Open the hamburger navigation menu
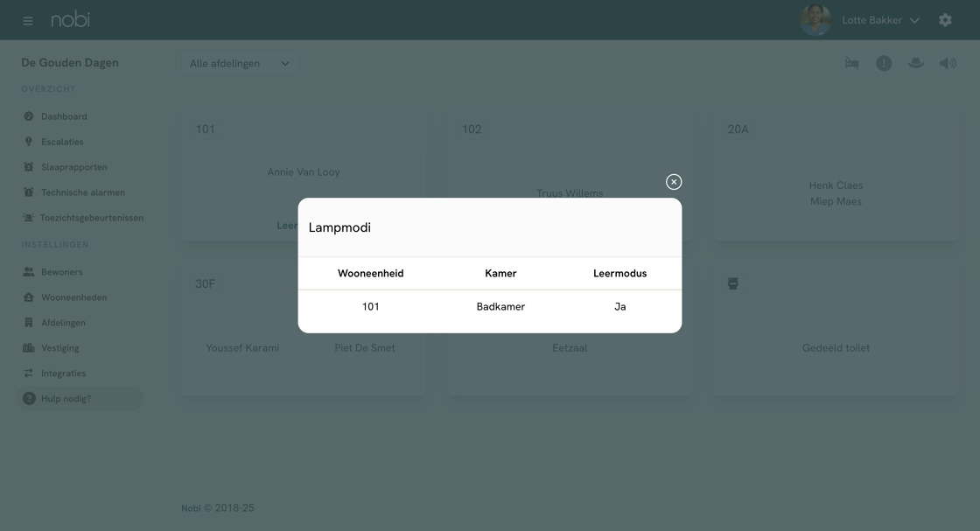The width and height of the screenshot is (980, 531). (28, 20)
